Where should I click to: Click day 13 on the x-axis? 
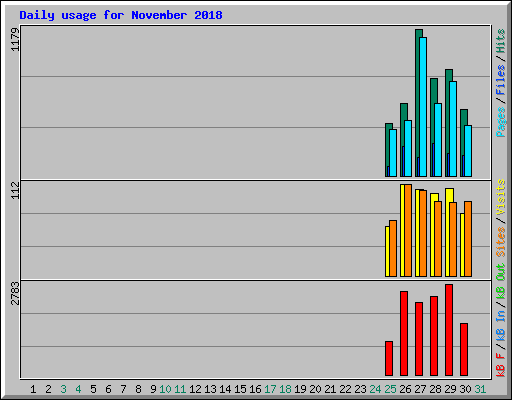[x=210, y=389]
